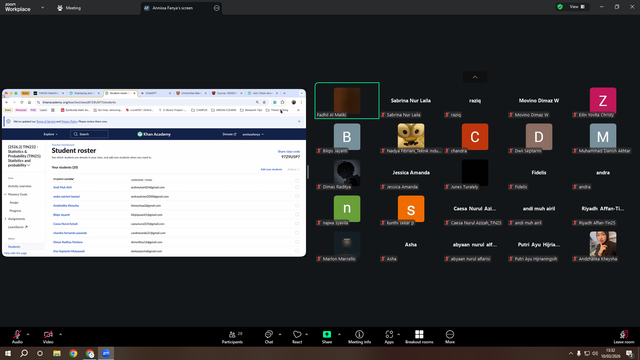Click the green security shield icon

click(560, 7)
